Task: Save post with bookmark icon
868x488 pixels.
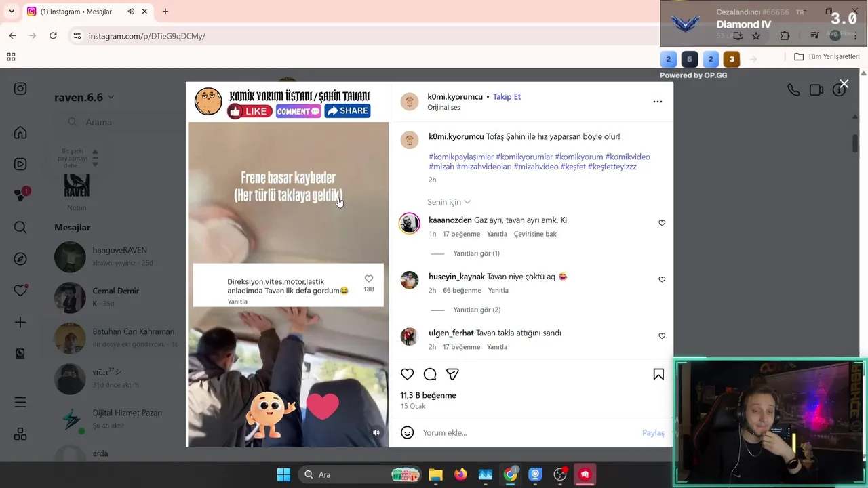Action: 658,374
